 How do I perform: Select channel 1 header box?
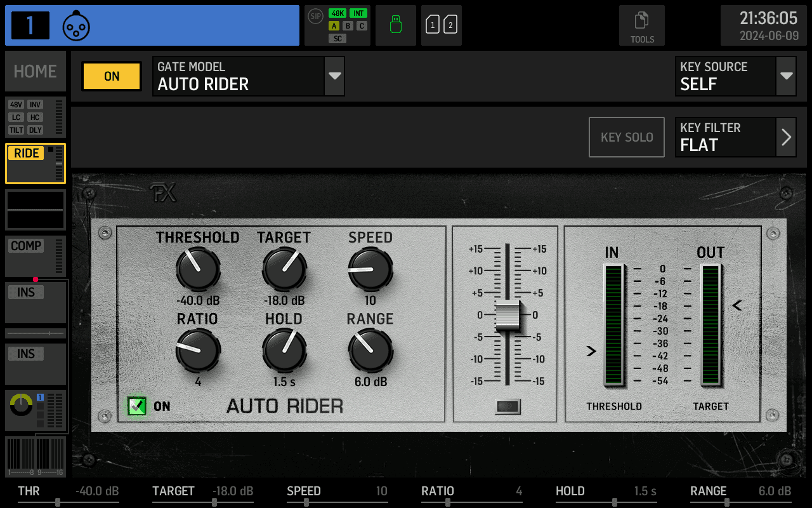tap(30, 25)
